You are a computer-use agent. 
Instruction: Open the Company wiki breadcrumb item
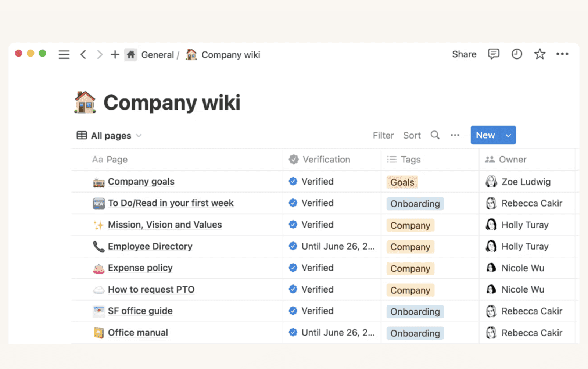pyautogui.click(x=230, y=54)
